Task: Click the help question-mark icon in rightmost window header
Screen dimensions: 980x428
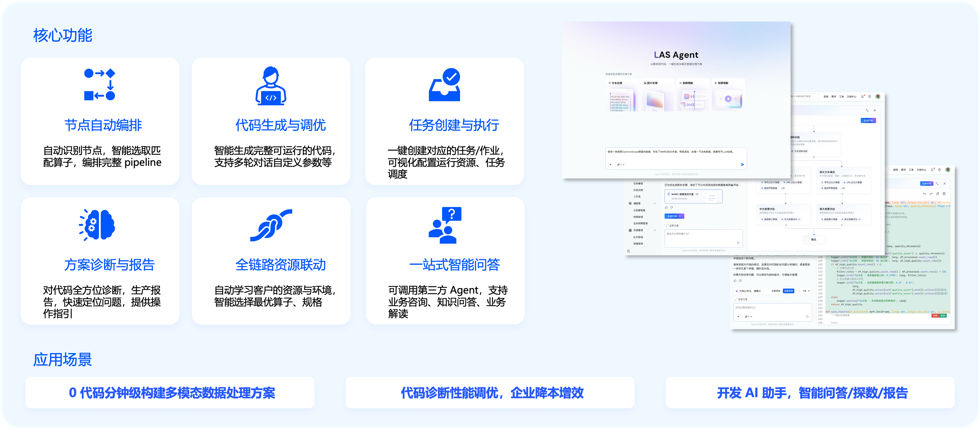Action: click(x=939, y=170)
